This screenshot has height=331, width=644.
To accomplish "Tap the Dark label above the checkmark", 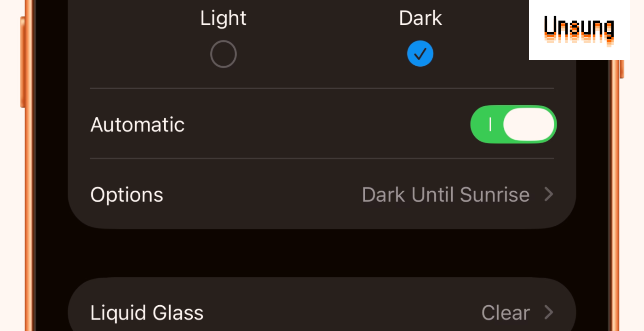I will pyautogui.click(x=420, y=17).
